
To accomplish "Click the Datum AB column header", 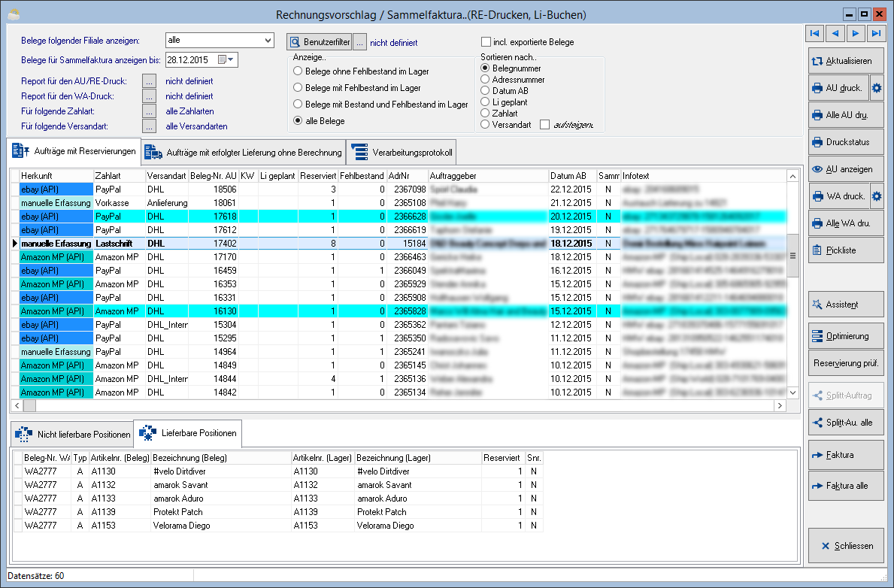I will [572, 176].
